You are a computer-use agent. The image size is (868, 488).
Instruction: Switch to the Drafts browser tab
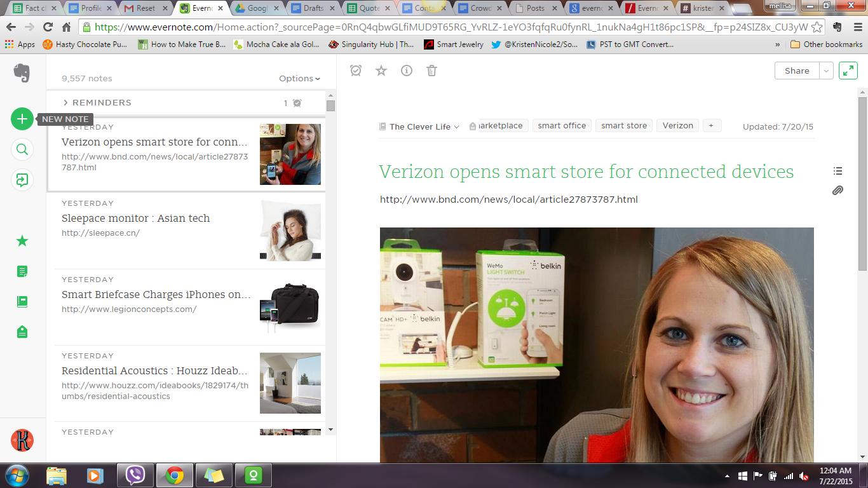[313, 8]
